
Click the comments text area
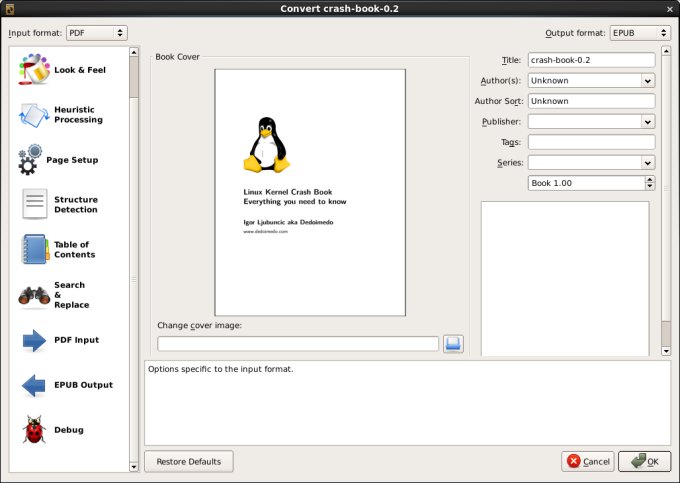565,278
